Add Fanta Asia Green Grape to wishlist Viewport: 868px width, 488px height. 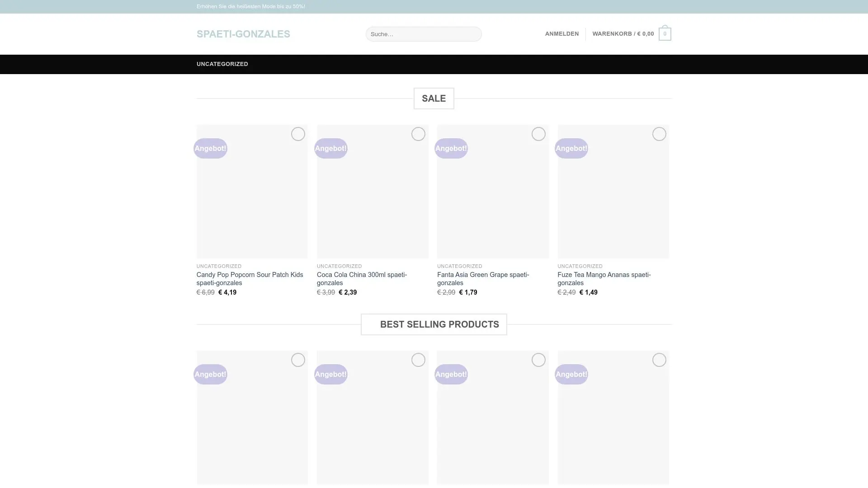[538, 134]
